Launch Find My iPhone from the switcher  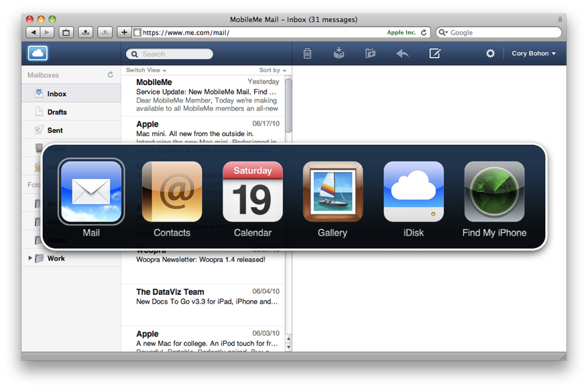click(x=494, y=192)
